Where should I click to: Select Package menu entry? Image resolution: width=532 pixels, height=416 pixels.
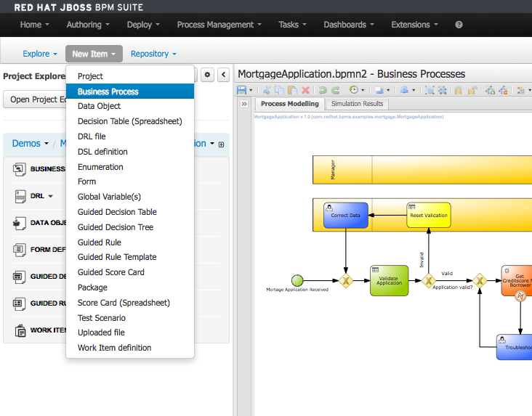point(130,287)
